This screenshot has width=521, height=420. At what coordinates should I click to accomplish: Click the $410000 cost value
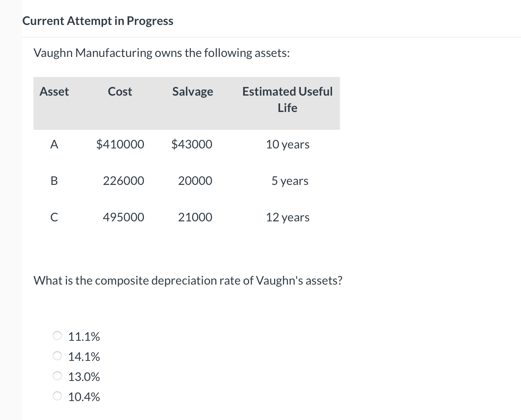click(x=120, y=144)
